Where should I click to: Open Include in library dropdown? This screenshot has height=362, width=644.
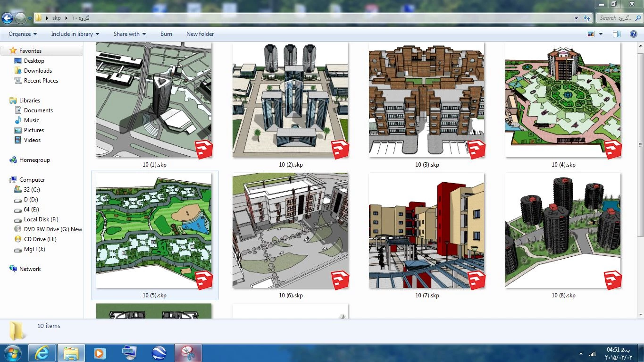[75, 34]
